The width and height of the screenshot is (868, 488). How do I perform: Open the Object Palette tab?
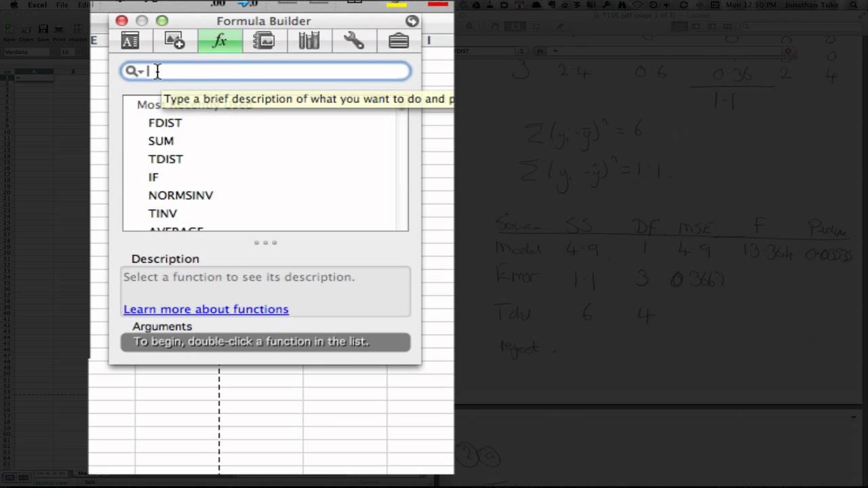point(175,41)
